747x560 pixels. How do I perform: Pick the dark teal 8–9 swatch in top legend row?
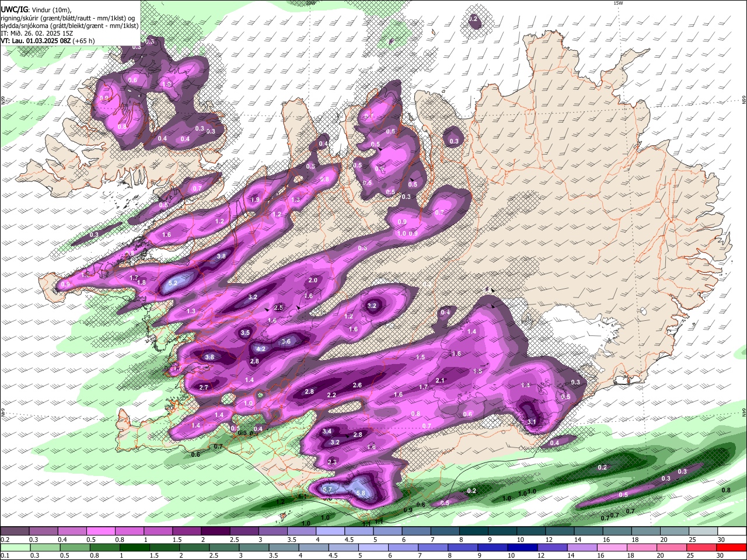pos(473,531)
